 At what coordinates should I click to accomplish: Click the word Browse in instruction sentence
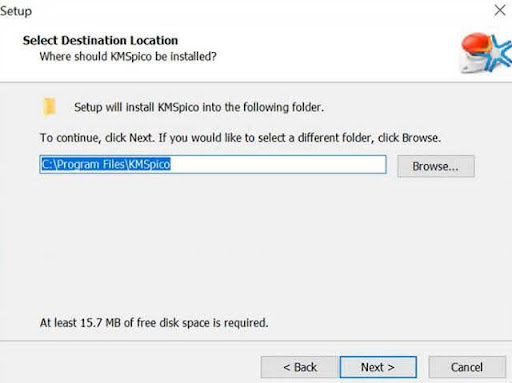pos(420,138)
